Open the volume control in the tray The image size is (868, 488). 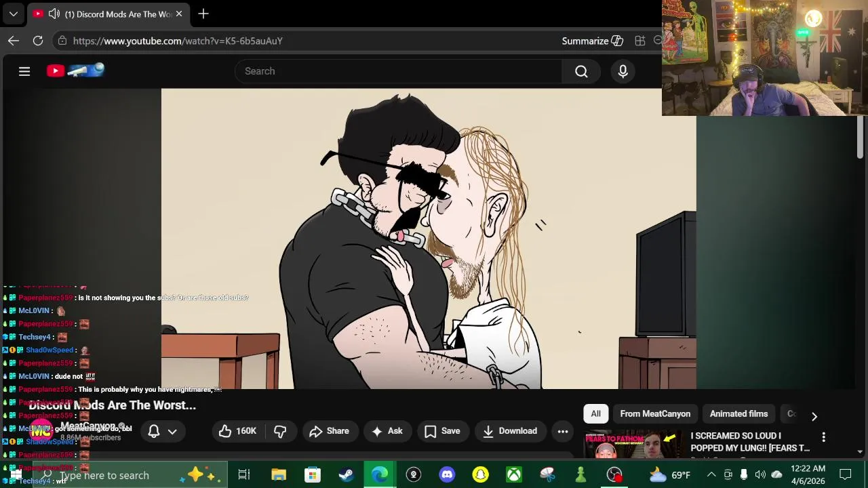point(760,475)
